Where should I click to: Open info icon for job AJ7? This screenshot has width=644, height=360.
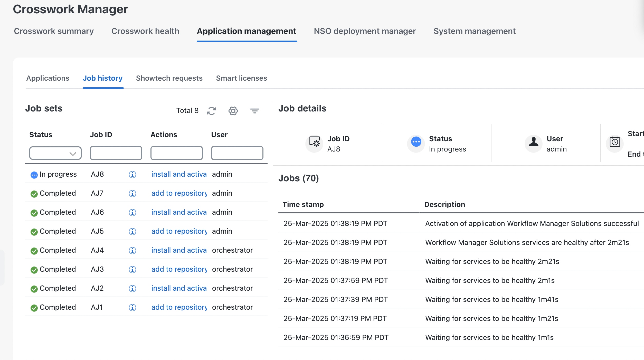pyautogui.click(x=132, y=194)
